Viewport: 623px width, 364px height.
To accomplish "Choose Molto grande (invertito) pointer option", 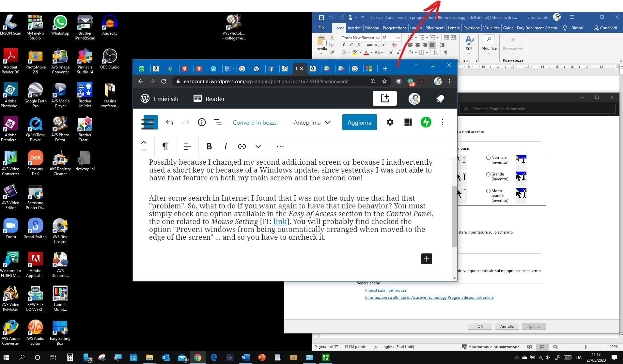I will point(488,191).
